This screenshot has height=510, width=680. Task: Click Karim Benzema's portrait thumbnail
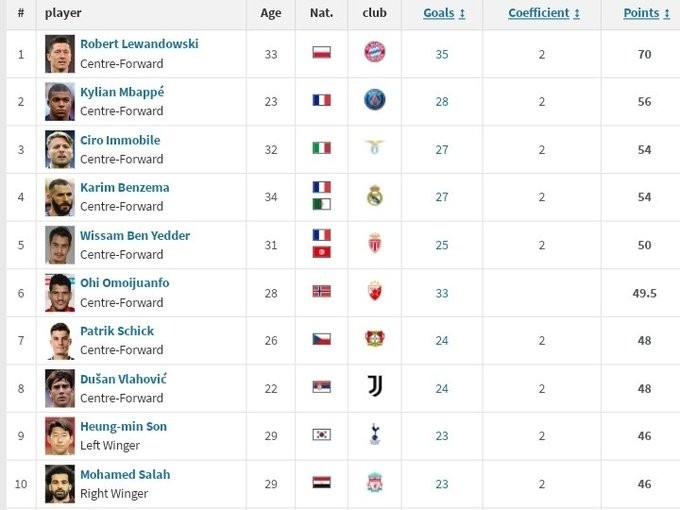tap(60, 197)
